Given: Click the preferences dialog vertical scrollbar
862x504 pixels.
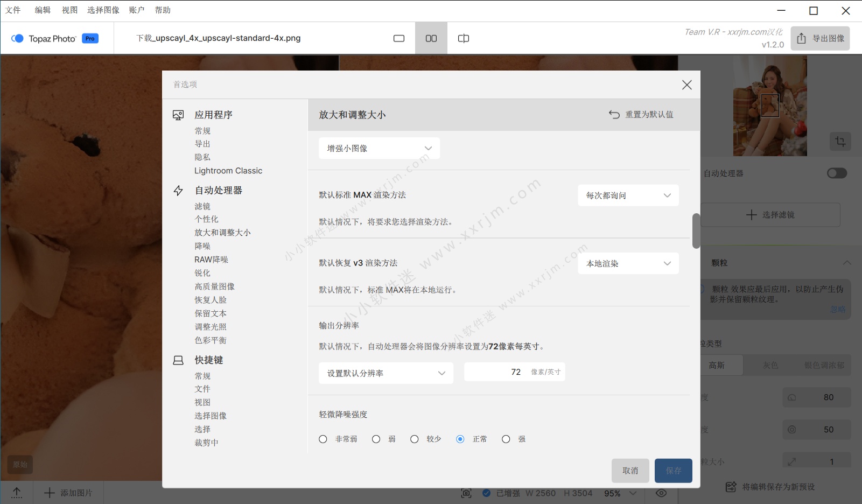Looking at the screenshot, I should 696,231.
